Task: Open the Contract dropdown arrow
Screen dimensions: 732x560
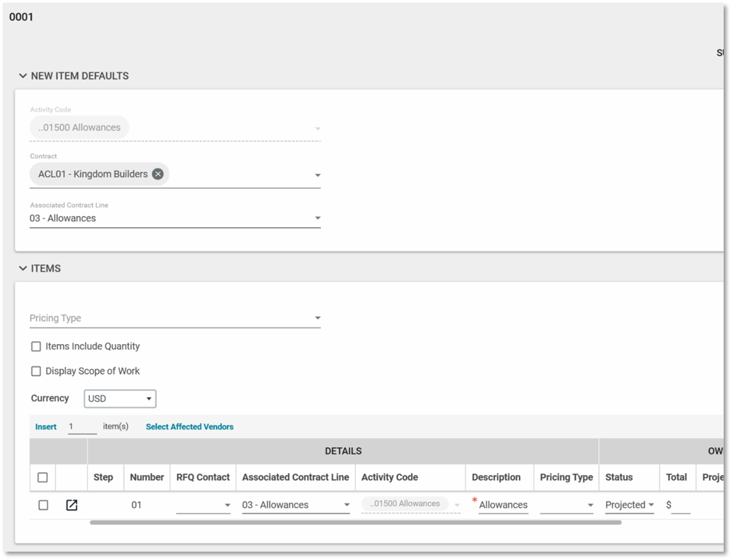Action: [318, 175]
